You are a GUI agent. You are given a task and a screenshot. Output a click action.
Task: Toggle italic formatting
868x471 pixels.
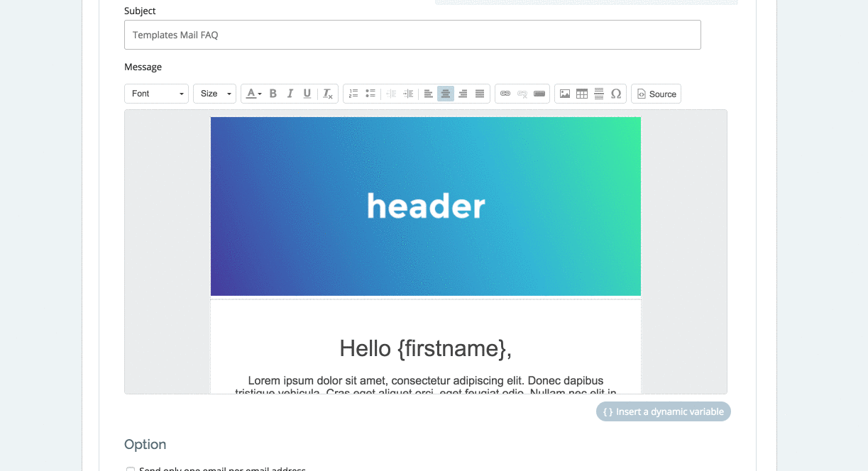[290, 94]
